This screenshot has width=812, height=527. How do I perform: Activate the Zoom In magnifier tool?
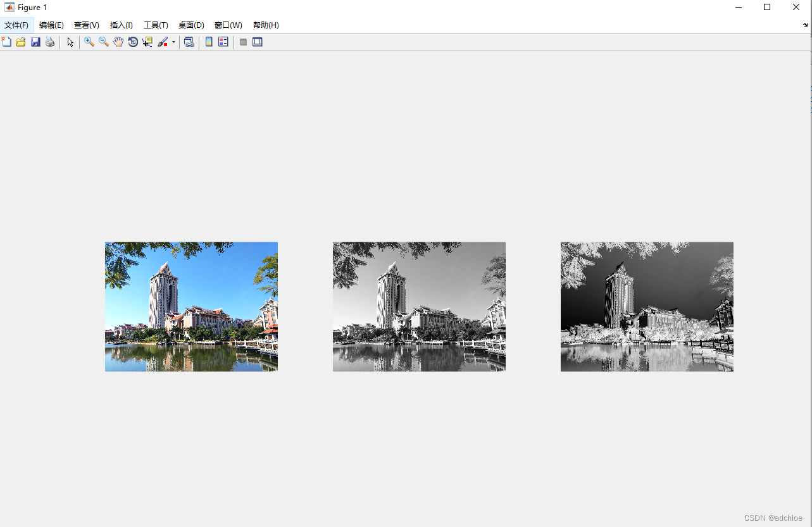click(x=89, y=42)
